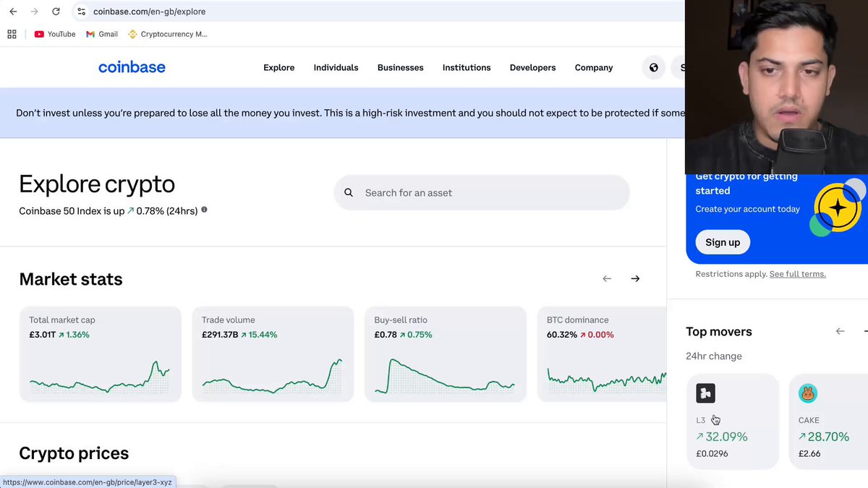The width and height of the screenshot is (868, 488).
Task: Click the £291.37B trade volume value
Action: [x=220, y=335]
